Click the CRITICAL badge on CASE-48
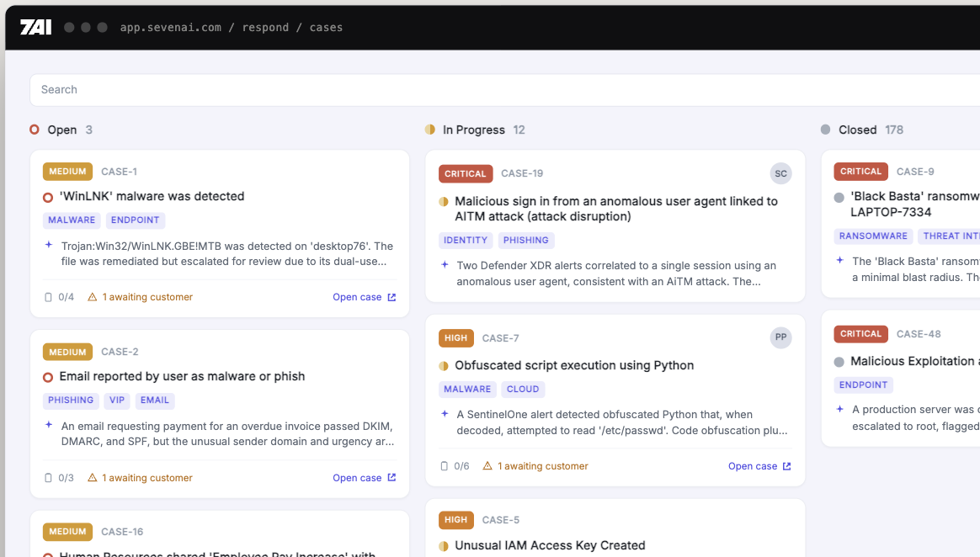 pyautogui.click(x=860, y=333)
